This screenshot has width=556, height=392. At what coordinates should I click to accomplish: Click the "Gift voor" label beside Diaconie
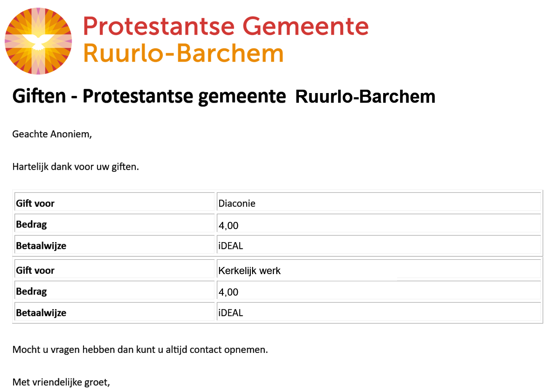[x=35, y=203]
